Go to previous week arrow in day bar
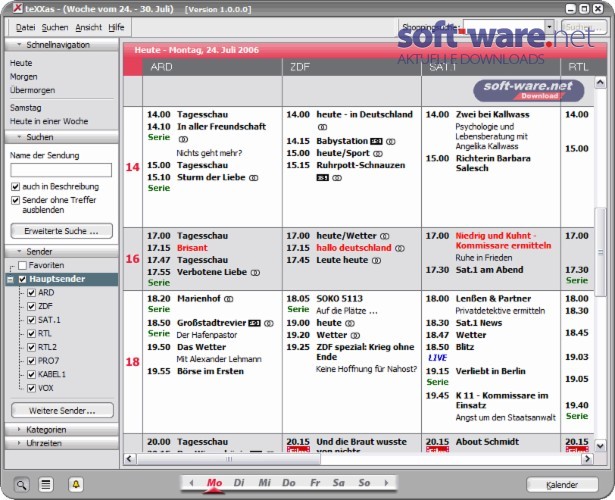 click(x=191, y=483)
